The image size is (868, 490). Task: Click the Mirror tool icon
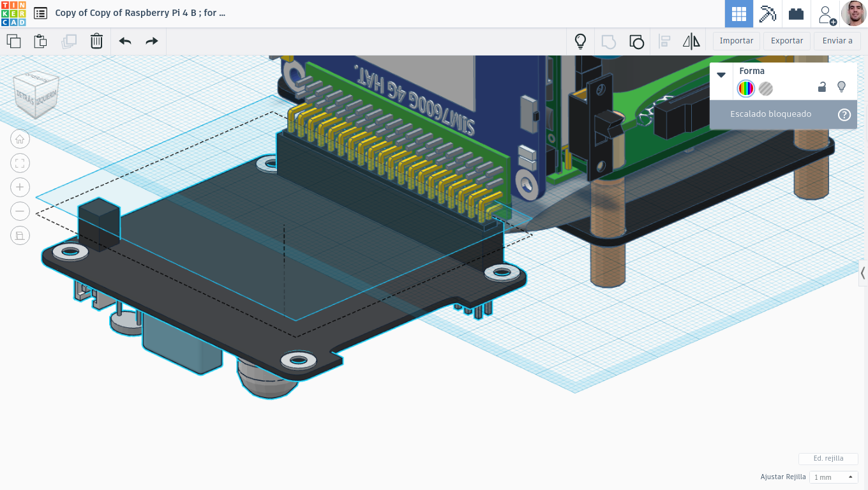pyautogui.click(x=691, y=41)
